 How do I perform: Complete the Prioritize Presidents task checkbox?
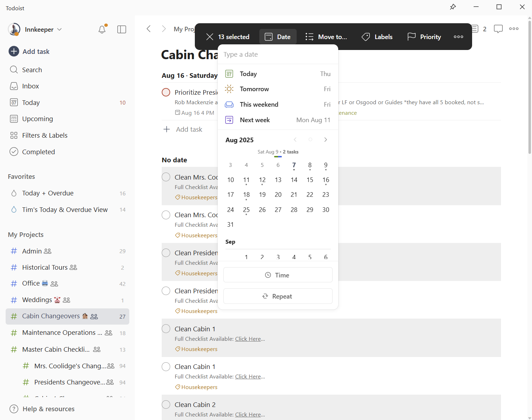pos(166,92)
